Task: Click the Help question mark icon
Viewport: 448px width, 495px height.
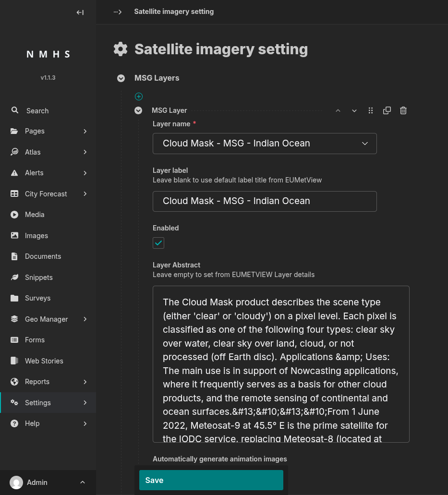Action: [x=14, y=423]
